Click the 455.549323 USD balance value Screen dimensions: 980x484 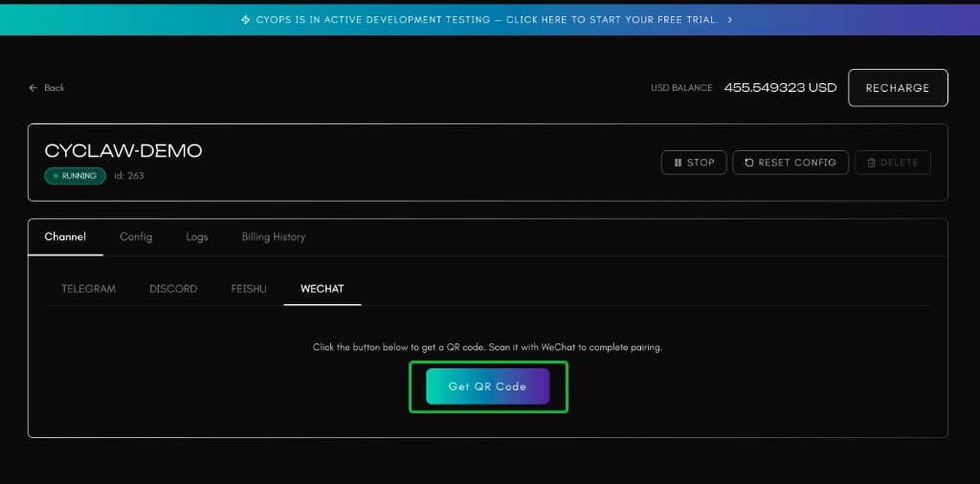click(780, 87)
